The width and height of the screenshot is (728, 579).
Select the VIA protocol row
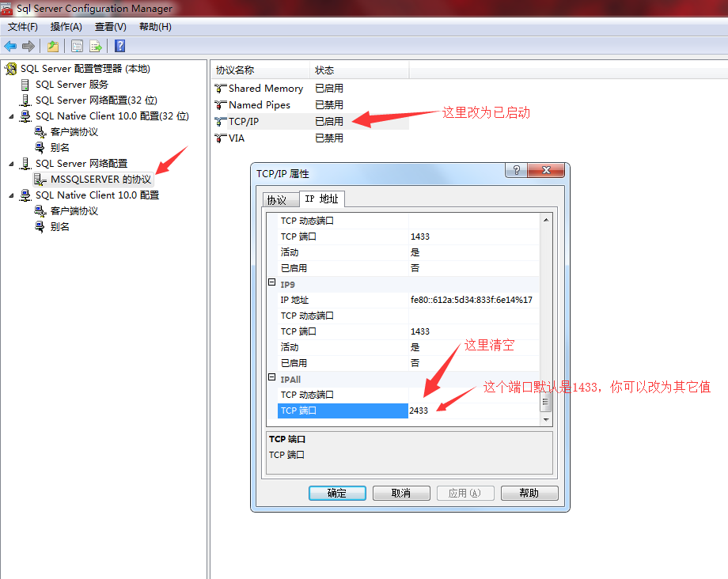pyautogui.click(x=311, y=138)
